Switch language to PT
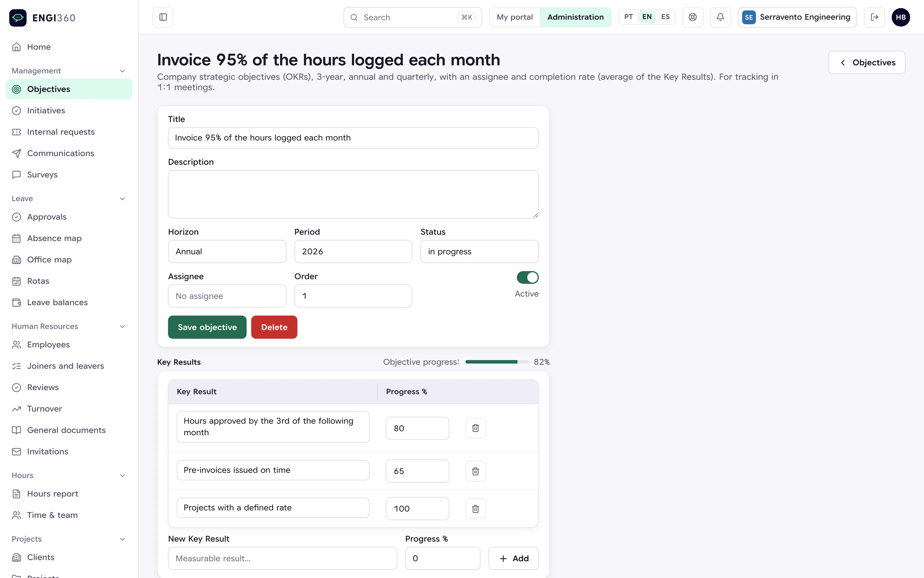Image resolution: width=924 pixels, height=578 pixels. tap(628, 17)
